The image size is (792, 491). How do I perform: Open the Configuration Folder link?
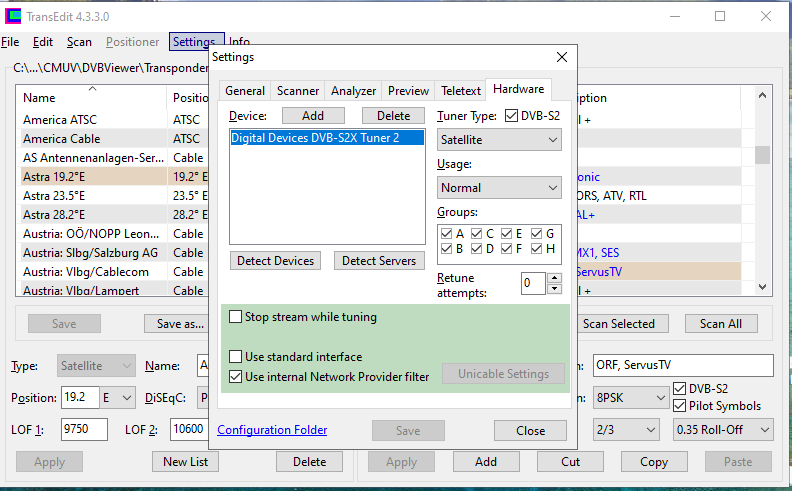(272, 430)
